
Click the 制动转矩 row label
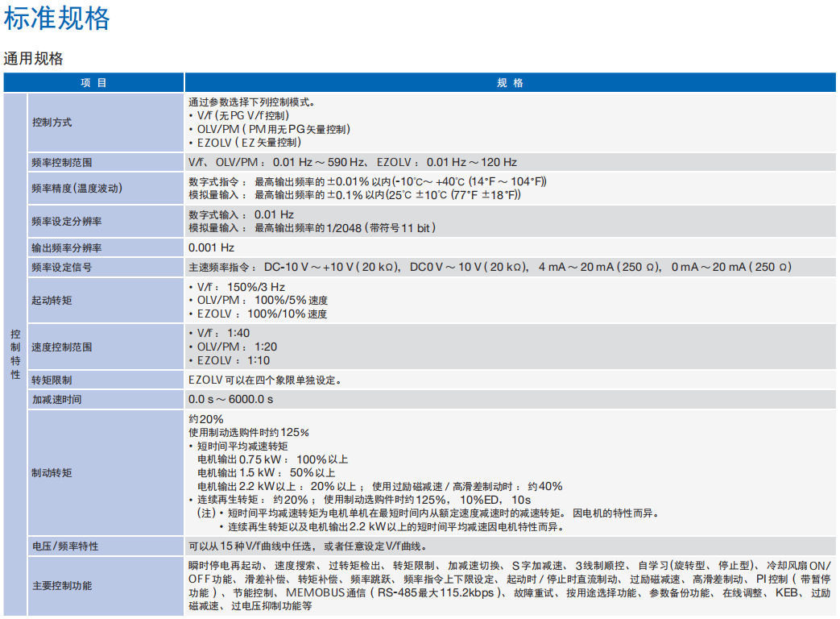tap(52, 472)
